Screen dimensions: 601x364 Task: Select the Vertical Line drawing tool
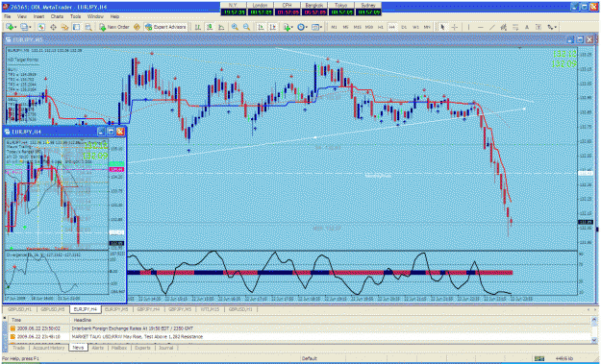pos(468,27)
